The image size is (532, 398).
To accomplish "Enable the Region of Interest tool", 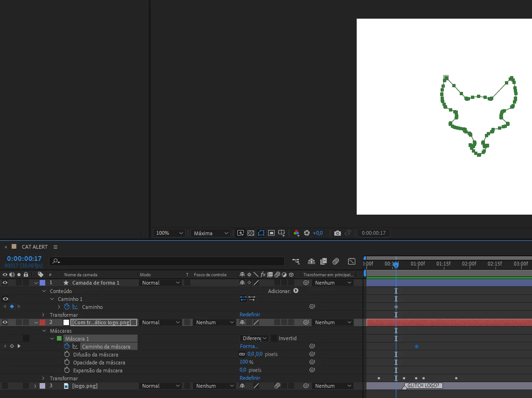I will coord(271,233).
